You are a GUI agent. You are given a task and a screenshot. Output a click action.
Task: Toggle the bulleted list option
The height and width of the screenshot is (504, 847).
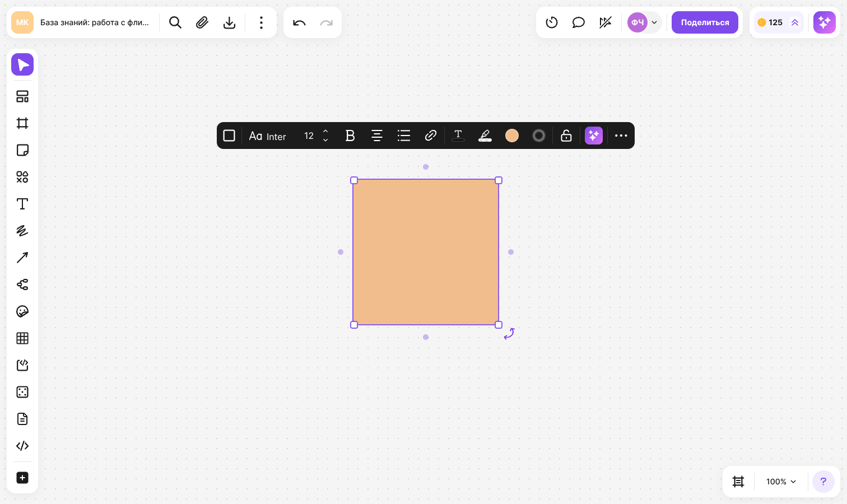click(x=404, y=136)
